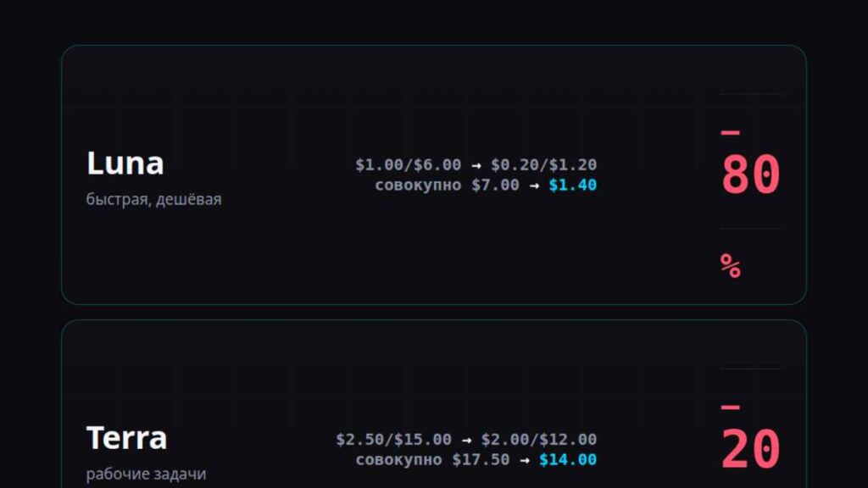Screen dimensions: 868x488
Task: Click the arrow between $7.00 and $1.40
Action: pyautogui.click(x=534, y=186)
